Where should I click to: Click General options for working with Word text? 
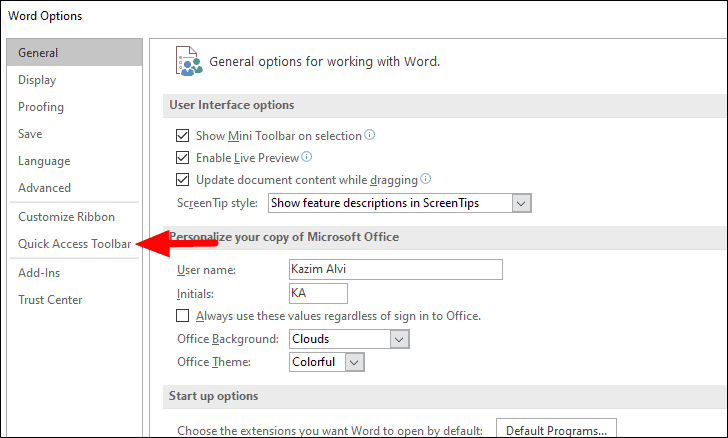coord(325,61)
